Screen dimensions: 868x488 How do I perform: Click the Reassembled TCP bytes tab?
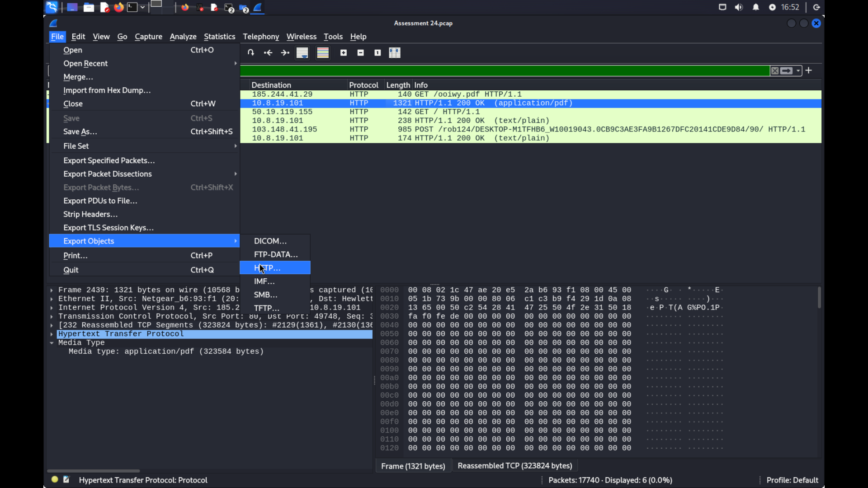515,465
